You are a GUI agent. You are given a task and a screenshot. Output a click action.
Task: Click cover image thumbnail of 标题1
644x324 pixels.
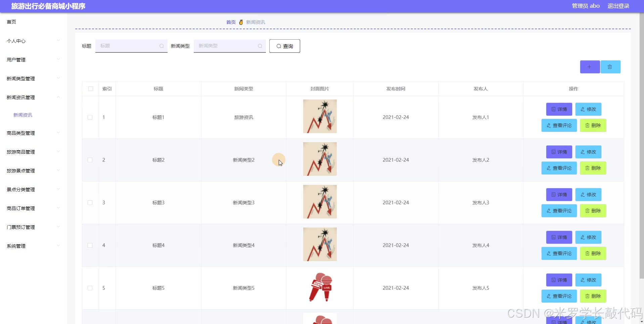click(x=320, y=116)
